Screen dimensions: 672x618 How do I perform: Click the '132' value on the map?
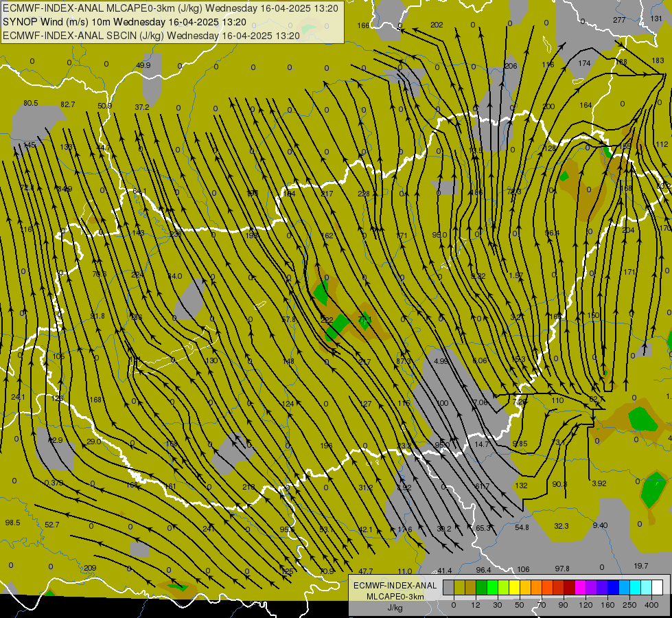pos(521,485)
